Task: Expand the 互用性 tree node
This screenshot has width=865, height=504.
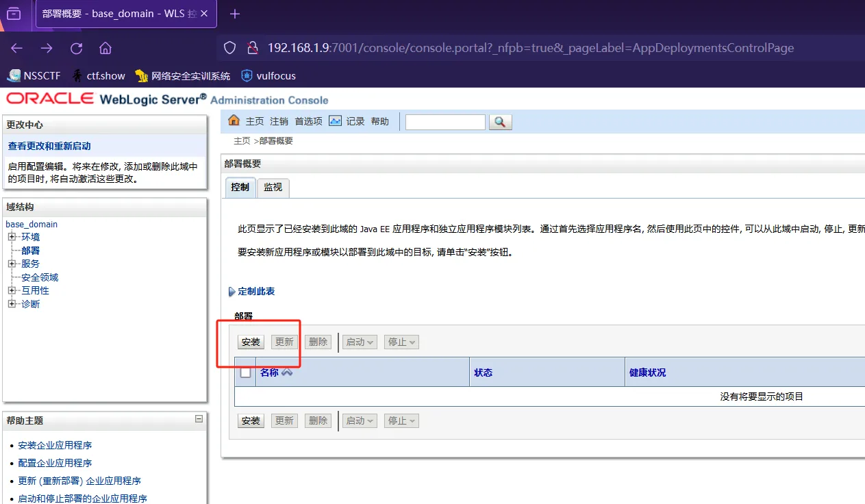Action: pos(12,290)
